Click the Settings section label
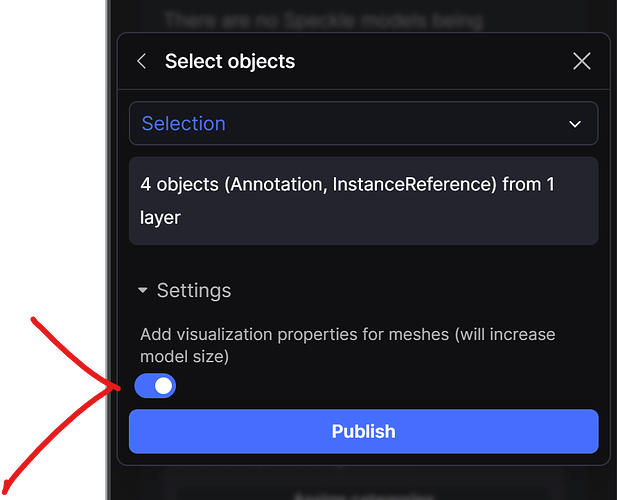This screenshot has width=617, height=500. 194,291
